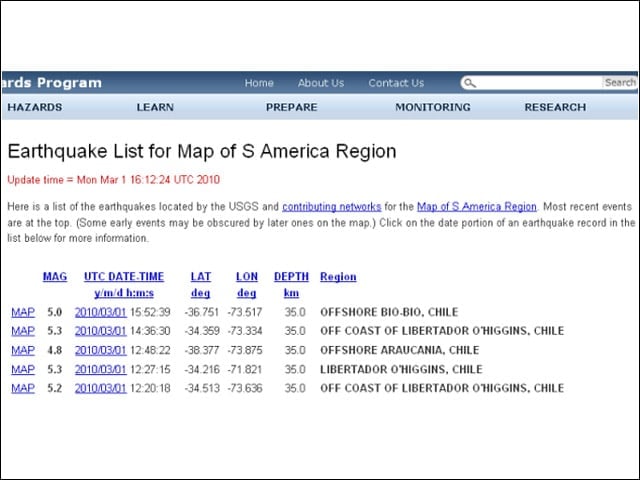The width and height of the screenshot is (640, 480).
Task: Click longitude value -73.636
Action: click(x=245, y=388)
